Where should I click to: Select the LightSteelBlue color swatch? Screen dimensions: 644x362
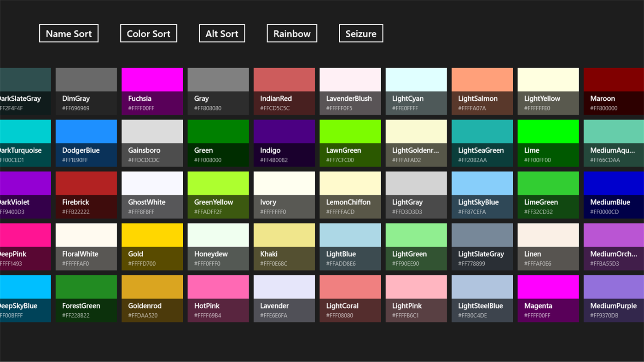click(x=482, y=298)
